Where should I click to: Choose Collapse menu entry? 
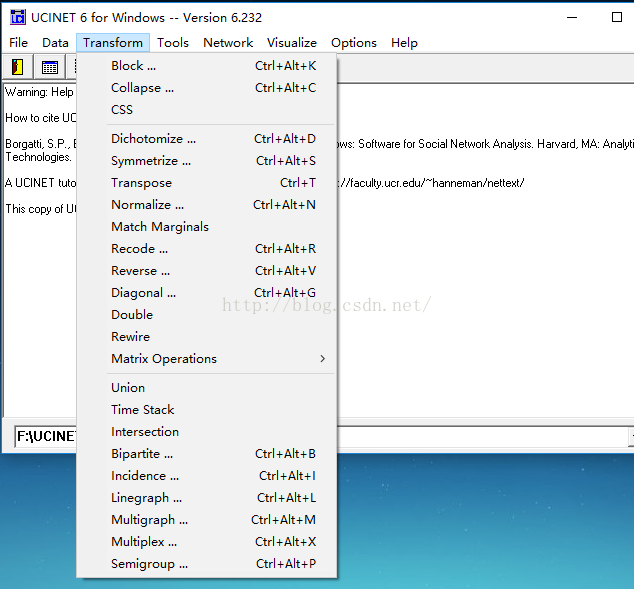click(x=206, y=88)
